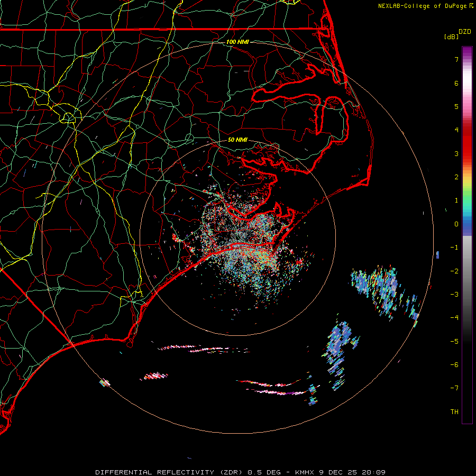Click the 7 value on the color scale
This screenshot has width=476, height=476.
[x=456, y=59]
